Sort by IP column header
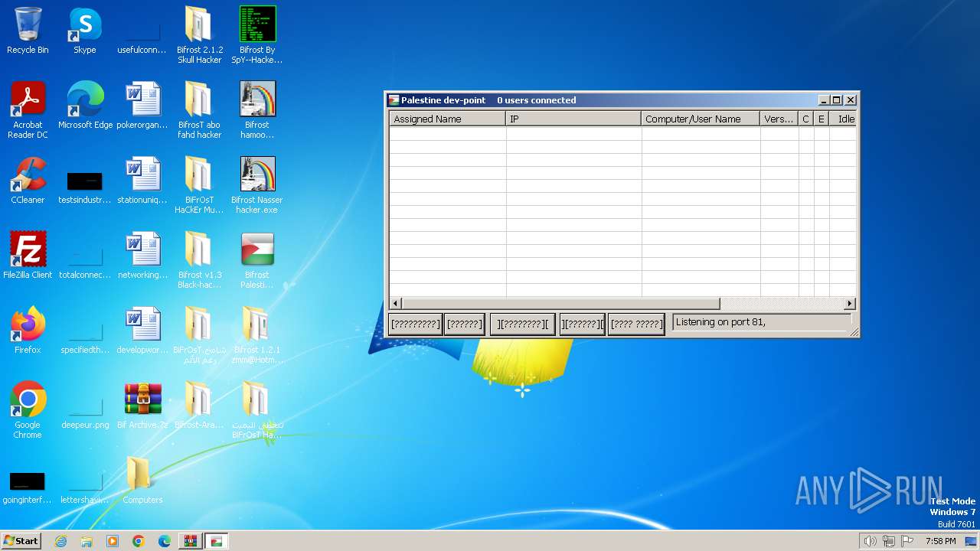Image resolution: width=980 pixels, height=551 pixels. tap(573, 119)
